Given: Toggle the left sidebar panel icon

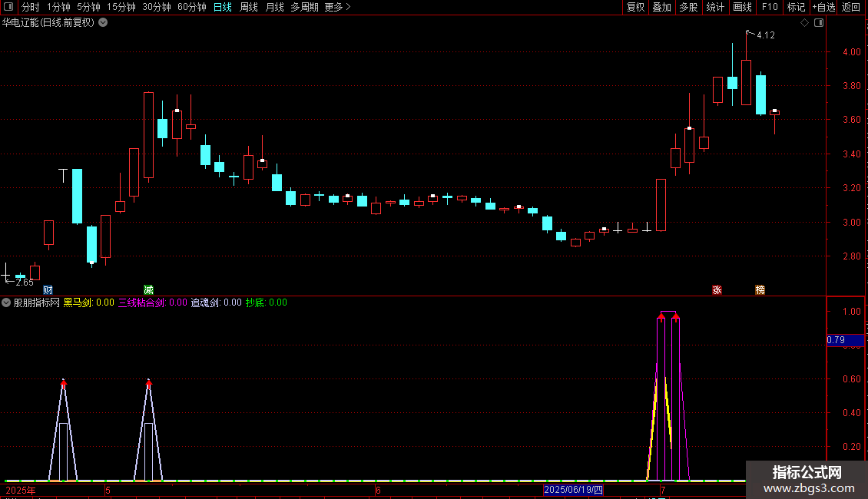Looking at the screenshot, I should (x=8, y=7).
